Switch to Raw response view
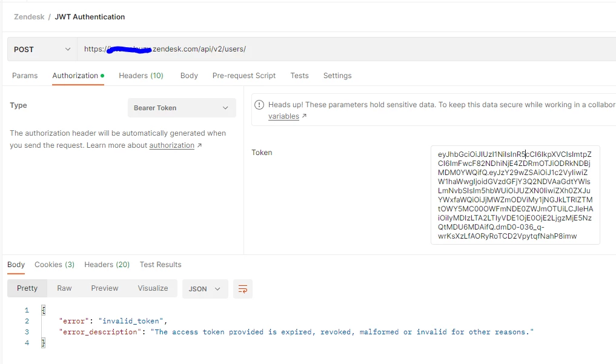Screen dimensions: 616x364 coord(64,288)
